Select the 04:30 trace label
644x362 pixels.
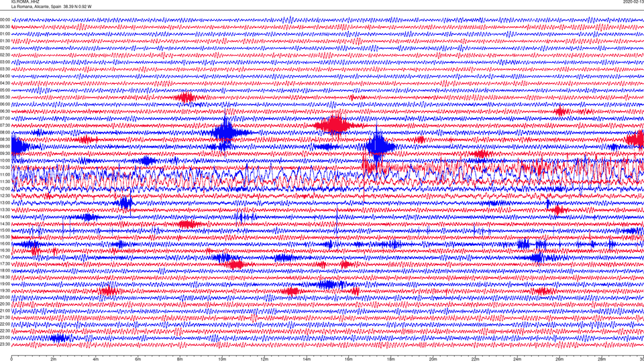(5, 83)
